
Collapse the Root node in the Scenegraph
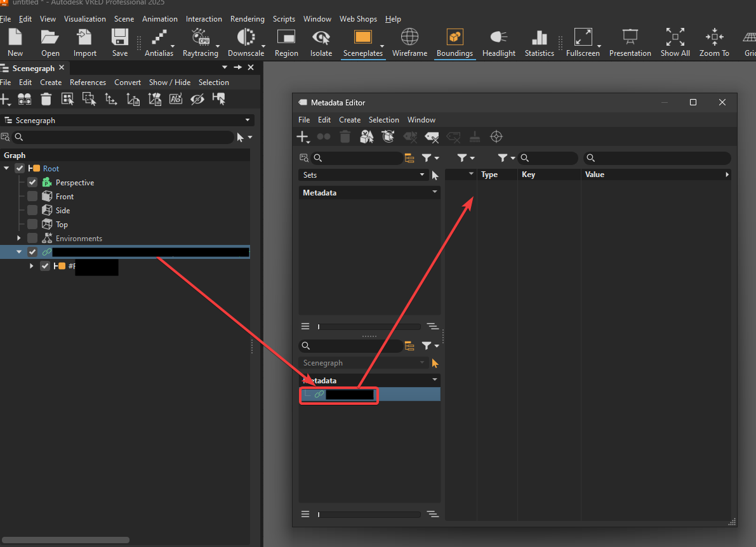[6, 168]
